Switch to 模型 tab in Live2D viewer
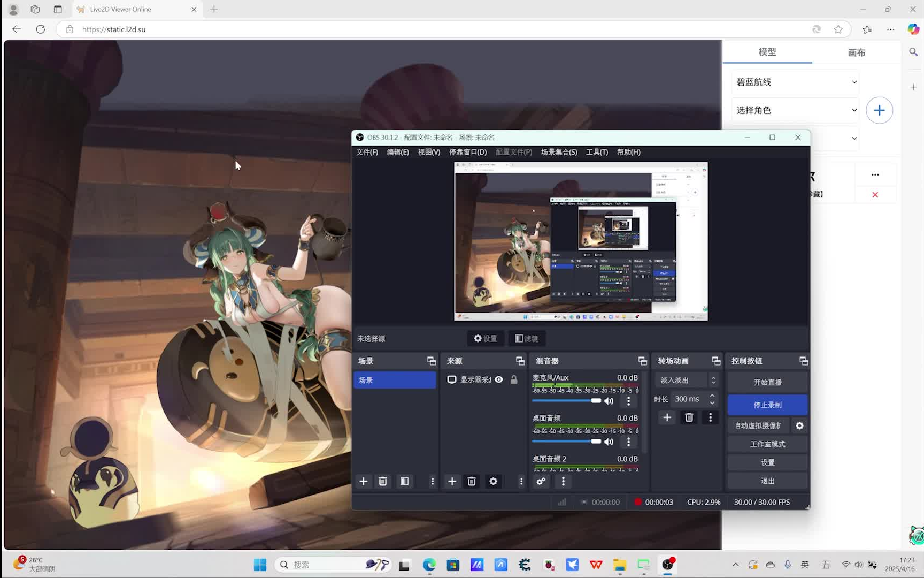The width and height of the screenshot is (924, 578). 767,52
